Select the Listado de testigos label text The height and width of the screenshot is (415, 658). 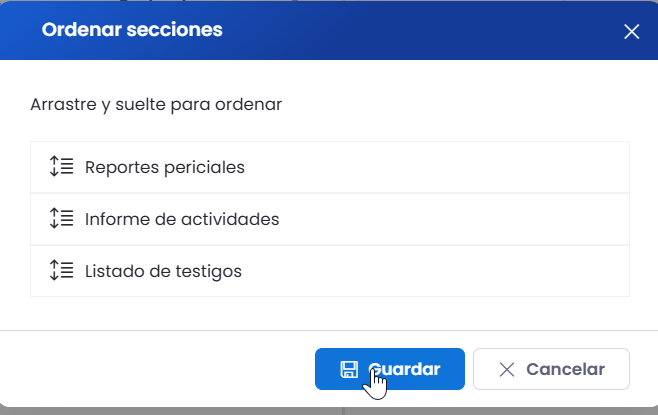tap(163, 271)
